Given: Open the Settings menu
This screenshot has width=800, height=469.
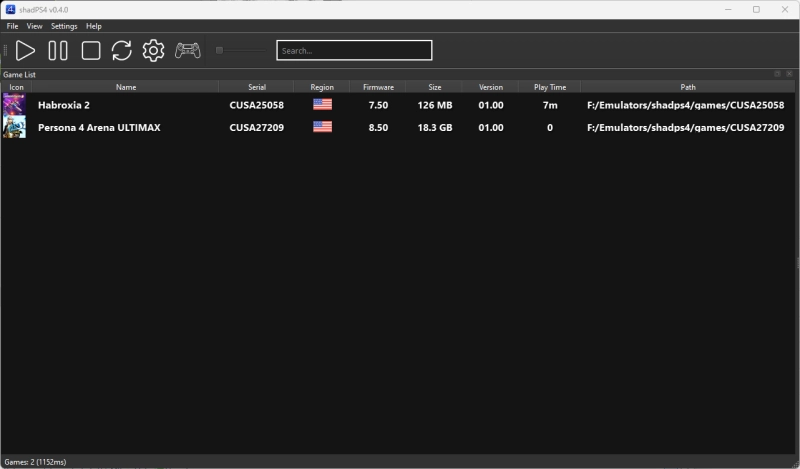Looking at the screenshot, I should pyautogui.click(x=64, y=26).
